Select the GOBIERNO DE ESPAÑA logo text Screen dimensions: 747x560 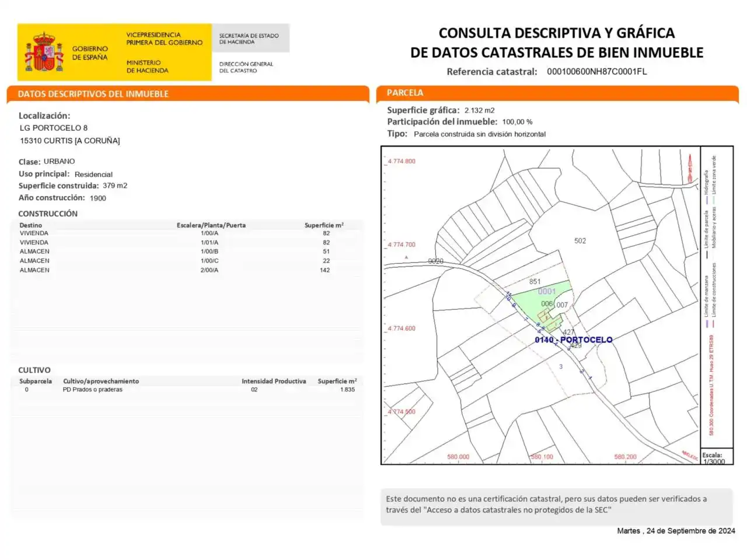coord(90,53)
